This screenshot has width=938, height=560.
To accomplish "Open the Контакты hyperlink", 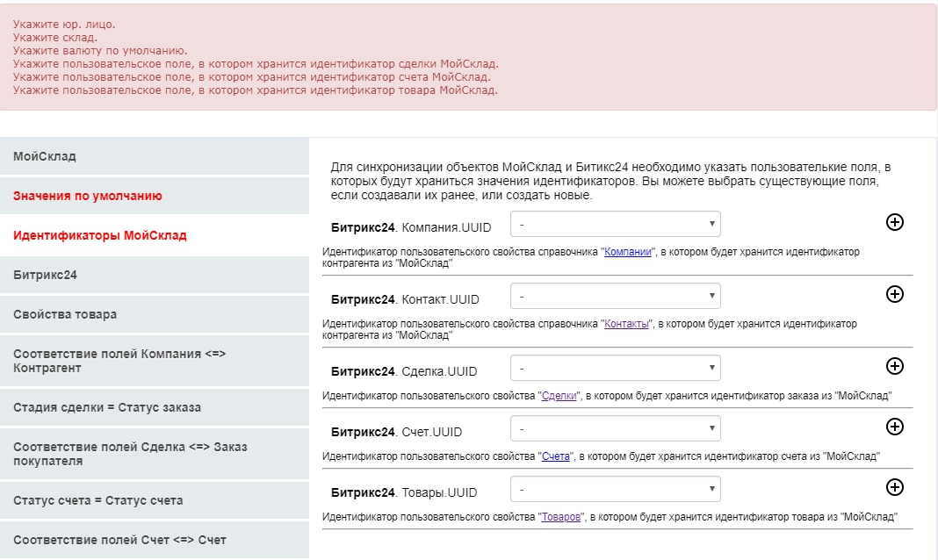I will pos(627,324).
